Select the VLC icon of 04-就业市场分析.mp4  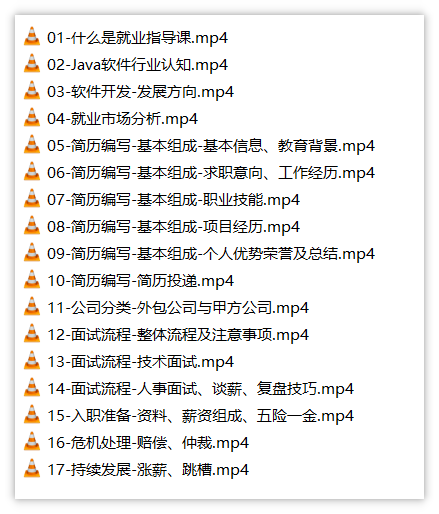point(32,117)
